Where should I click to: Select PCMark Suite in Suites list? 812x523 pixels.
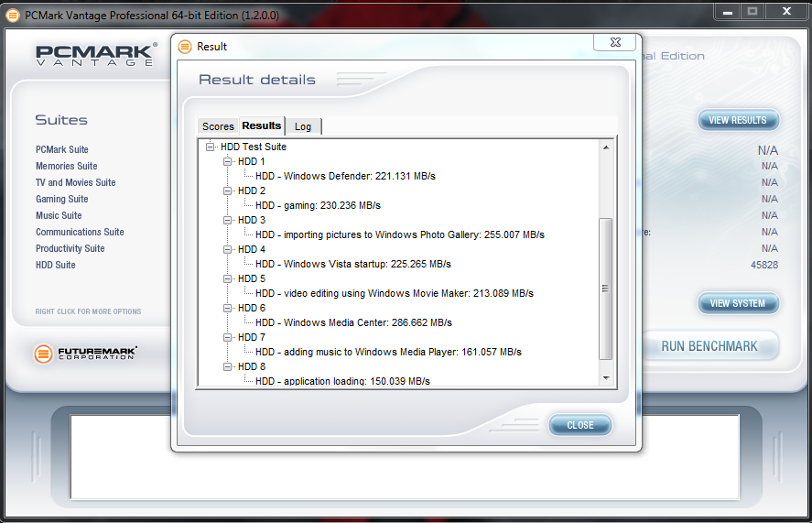click(62, 149)
